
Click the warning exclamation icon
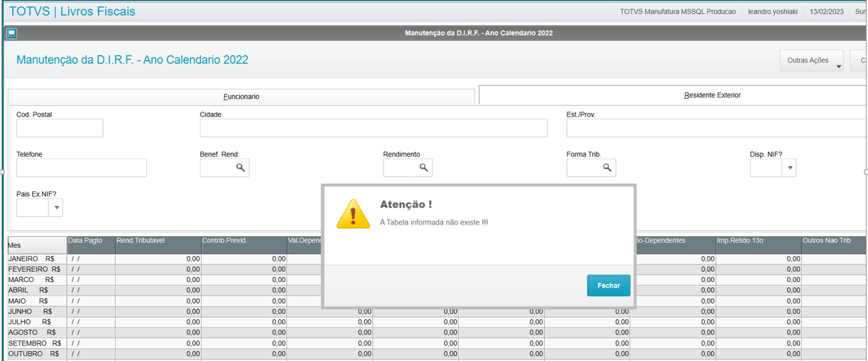(x=353, y=213)
